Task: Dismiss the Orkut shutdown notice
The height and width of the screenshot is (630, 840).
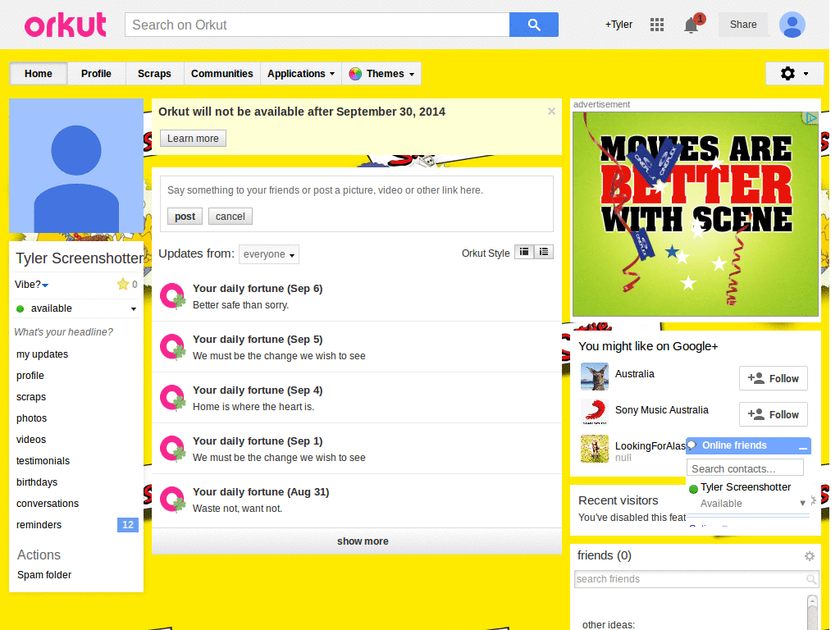Action: pos(551,111)
